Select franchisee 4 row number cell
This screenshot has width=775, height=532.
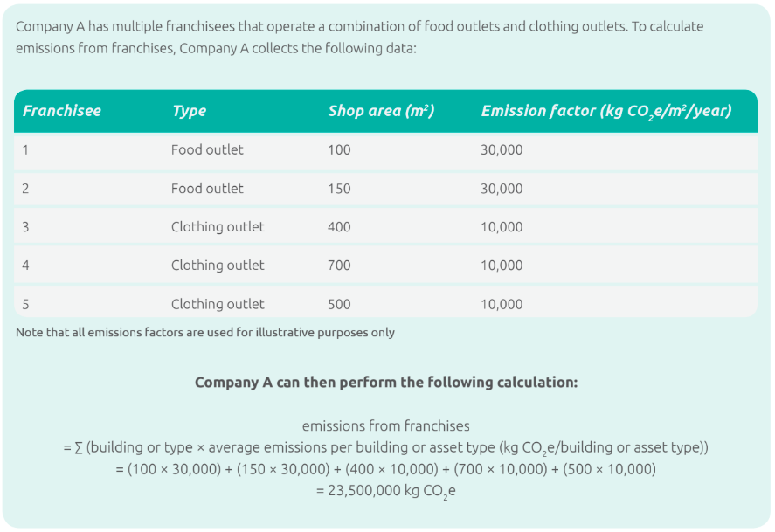click(26, 266)
